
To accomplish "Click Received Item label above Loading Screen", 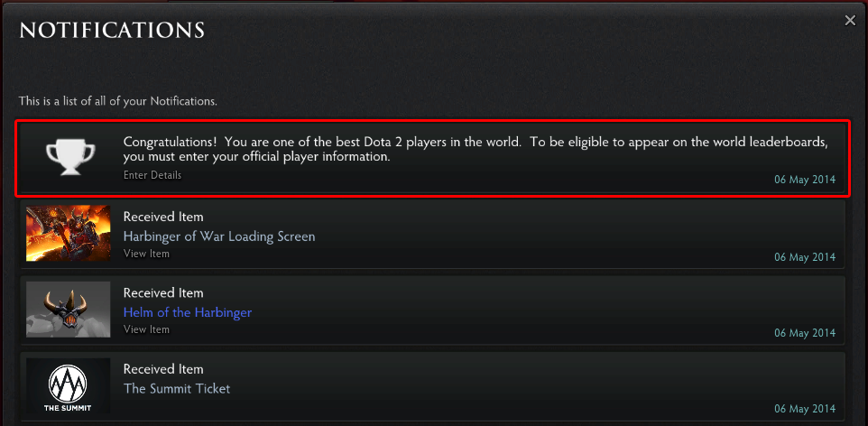I will (163, 217).
